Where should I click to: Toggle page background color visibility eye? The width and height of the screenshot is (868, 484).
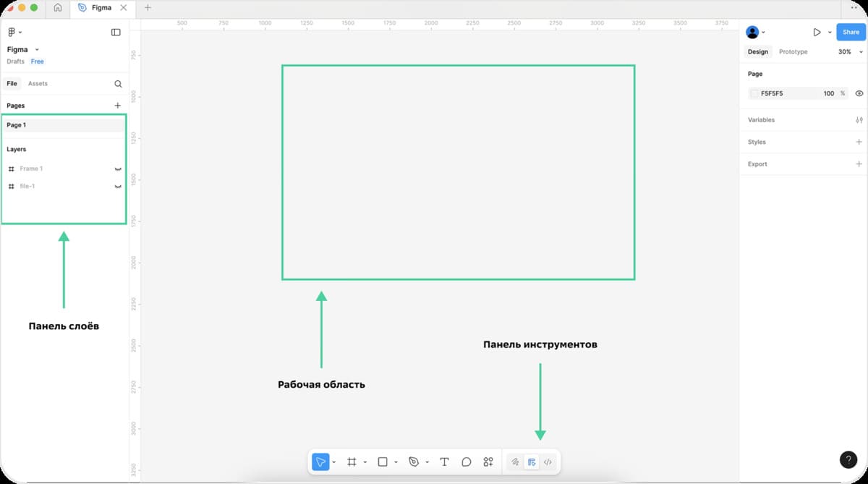pos(859,93)
